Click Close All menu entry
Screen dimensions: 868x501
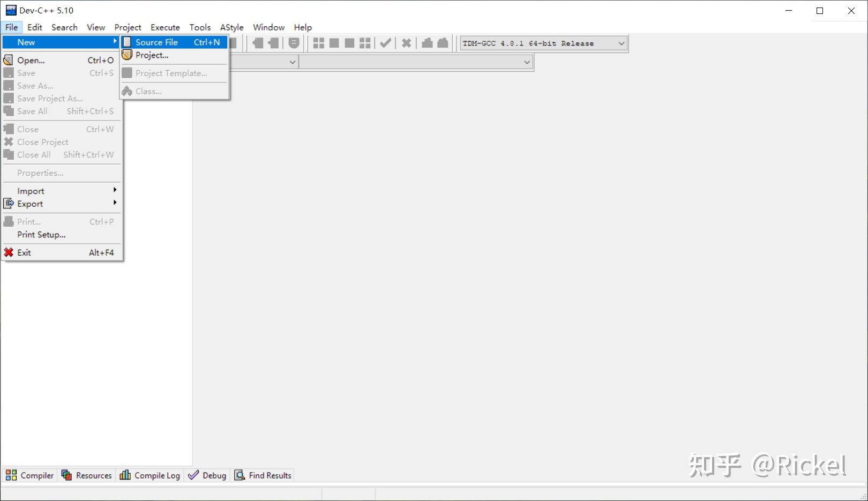[62, 155]
